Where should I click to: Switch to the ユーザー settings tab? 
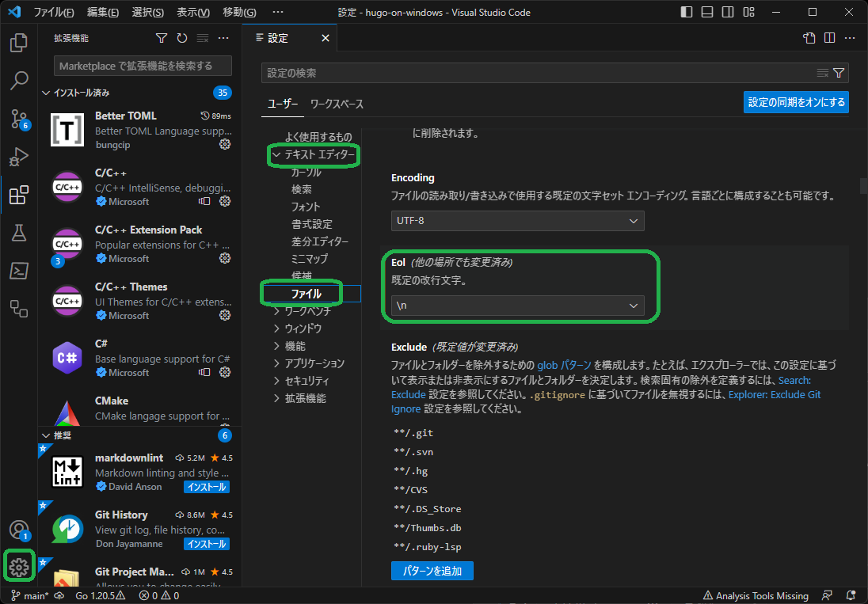coord(282,104)
